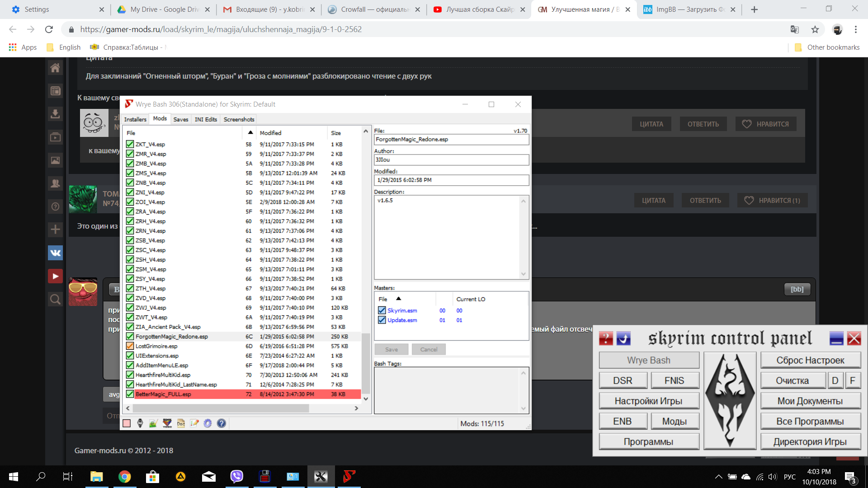
Task: Click the [bb] button in comment editor
Action: click(797, 289)
